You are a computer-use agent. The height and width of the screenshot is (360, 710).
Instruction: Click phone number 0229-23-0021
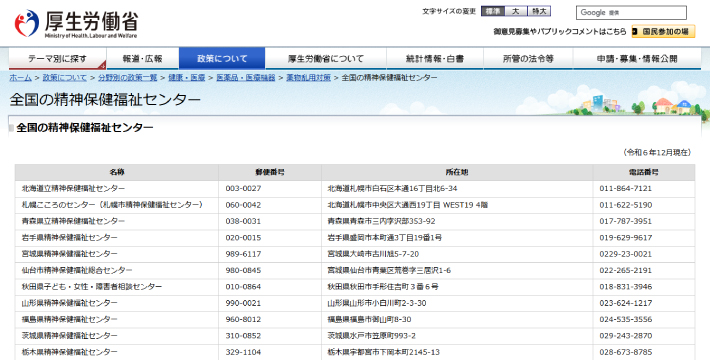click(x=625, y=254)
